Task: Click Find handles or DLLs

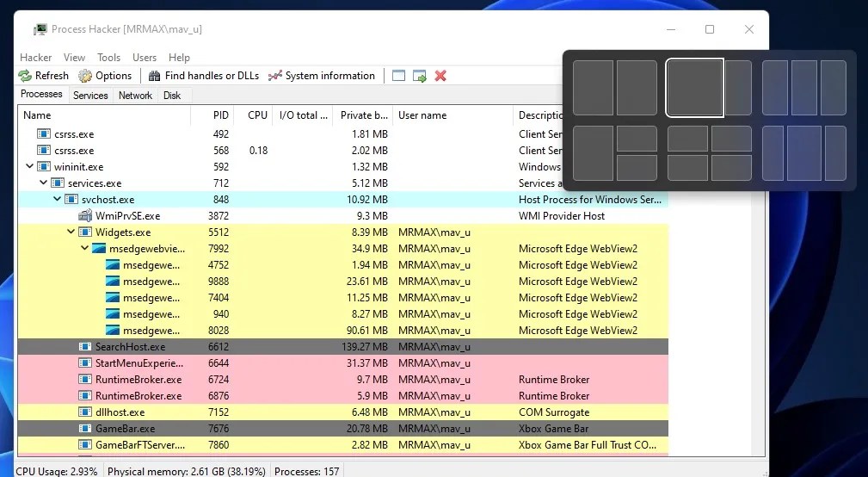Action: pos(204,76)
